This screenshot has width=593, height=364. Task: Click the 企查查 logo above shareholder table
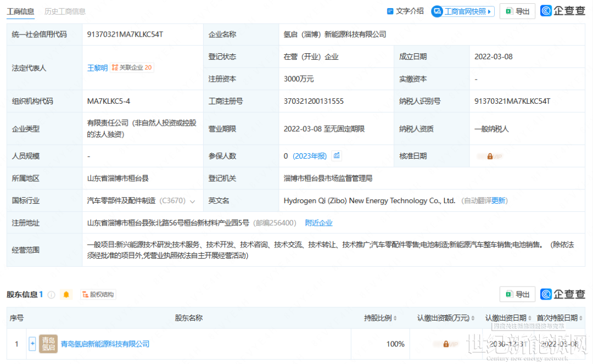563,294
